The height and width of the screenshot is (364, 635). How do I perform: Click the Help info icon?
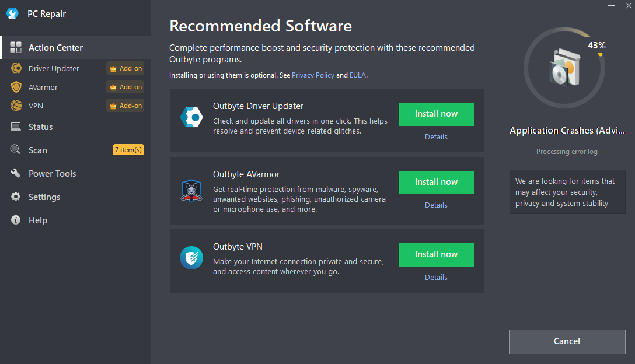(x=15, y=220)
